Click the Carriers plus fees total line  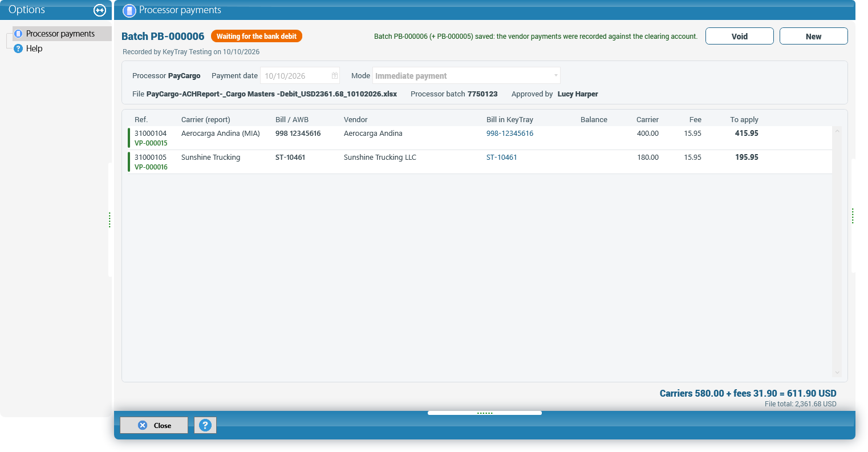pos(748,393)
